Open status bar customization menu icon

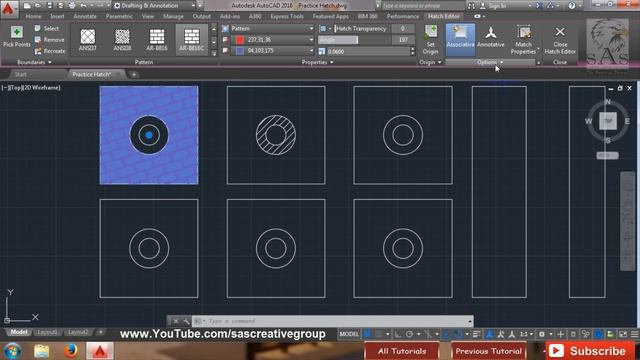(x=634, y=334)
